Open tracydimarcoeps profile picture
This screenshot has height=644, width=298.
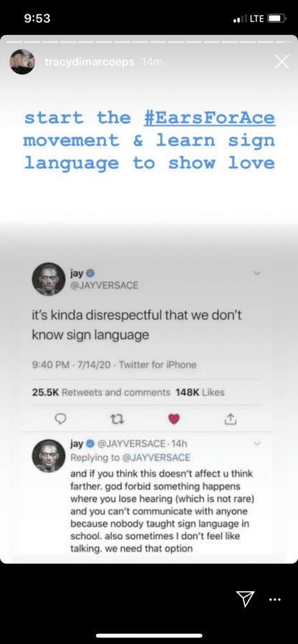22,62
